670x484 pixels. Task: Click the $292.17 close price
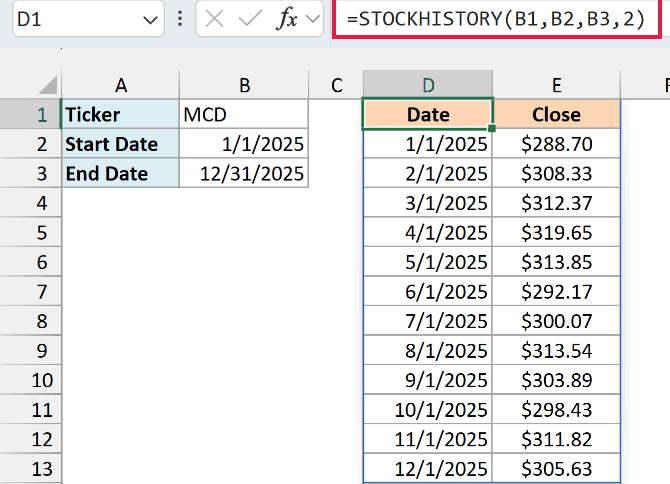[x=556, y=291]
